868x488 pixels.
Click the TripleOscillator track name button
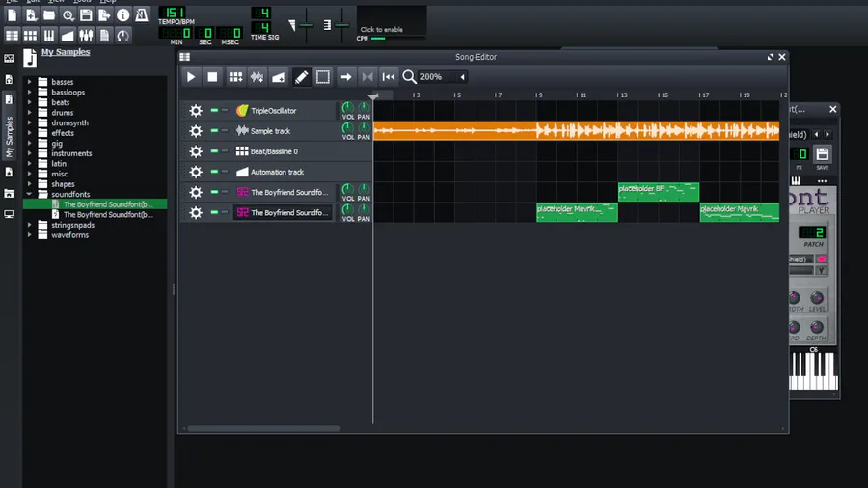pos(283,111)
